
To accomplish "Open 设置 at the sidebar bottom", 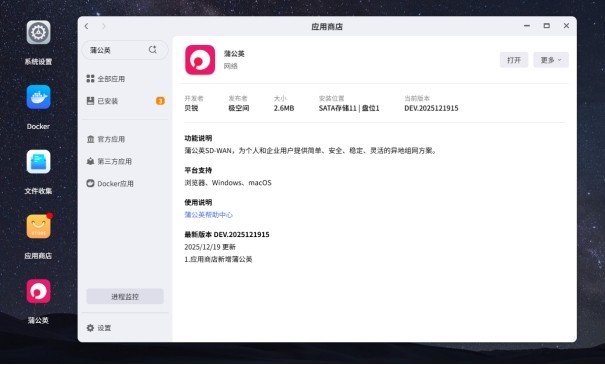I will pyautogui.click(x=104, y=328).
